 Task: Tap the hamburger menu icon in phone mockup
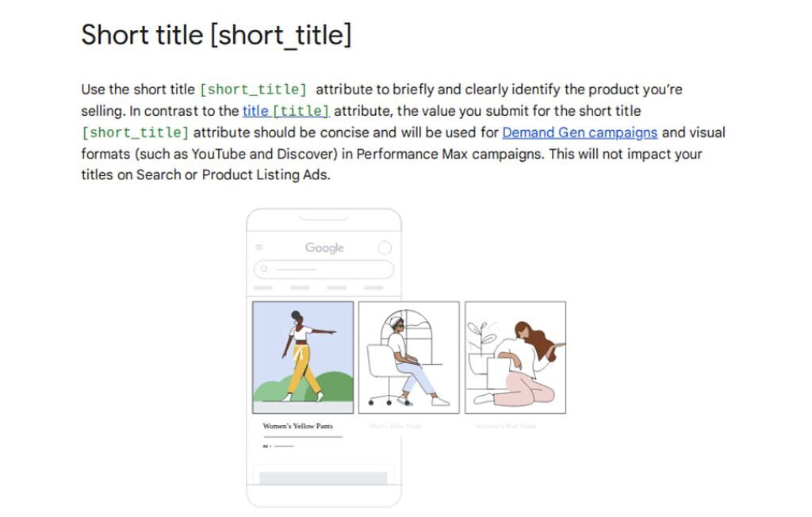click(x=259, y=247)
